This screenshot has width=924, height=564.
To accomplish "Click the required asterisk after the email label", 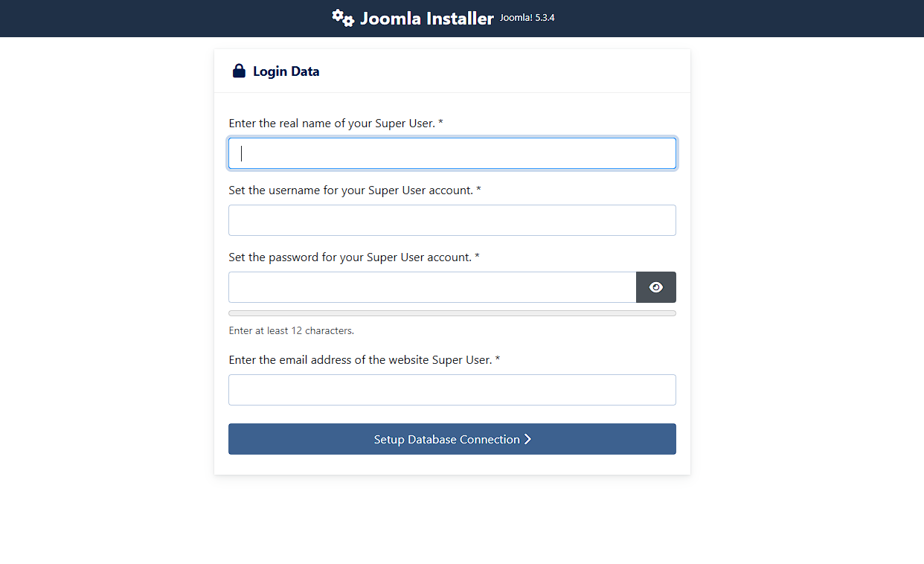I will coord(498,360).
